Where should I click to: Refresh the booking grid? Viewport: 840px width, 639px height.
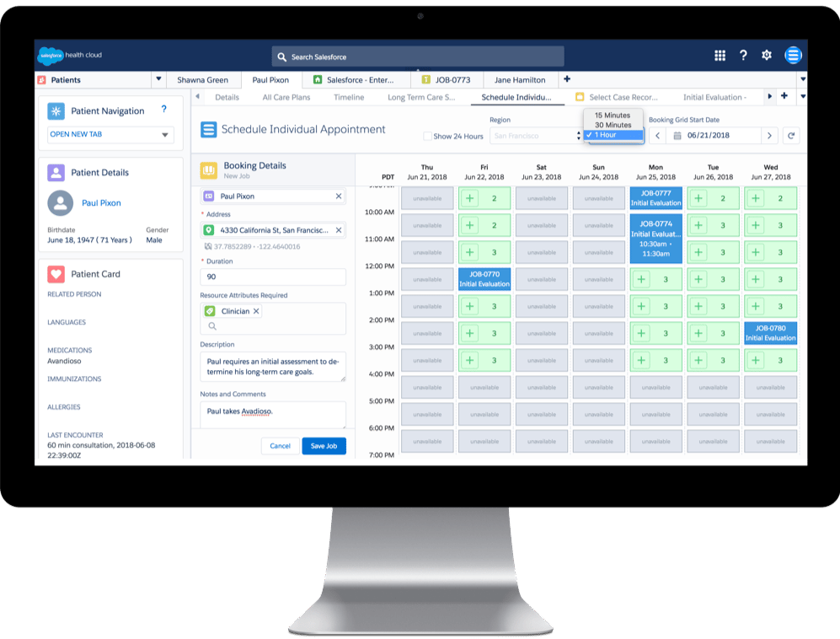[x=791, y=136]
